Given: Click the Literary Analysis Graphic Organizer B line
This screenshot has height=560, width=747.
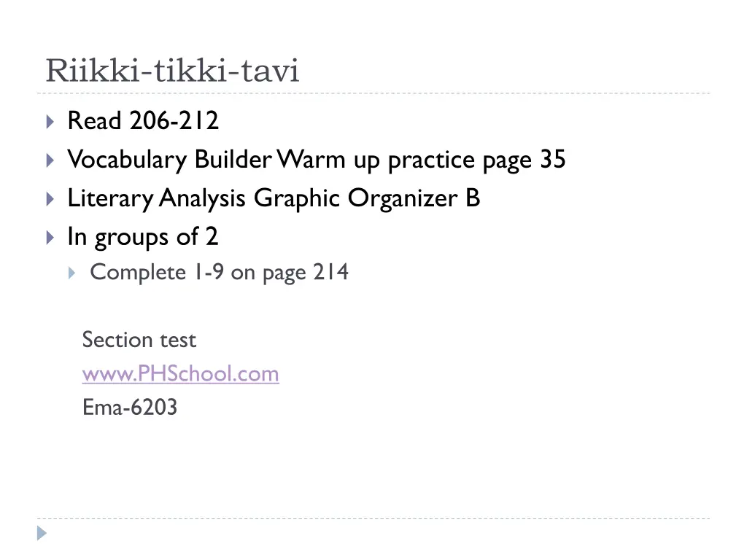Looking at the screenshot, I should tap(274, 198).
